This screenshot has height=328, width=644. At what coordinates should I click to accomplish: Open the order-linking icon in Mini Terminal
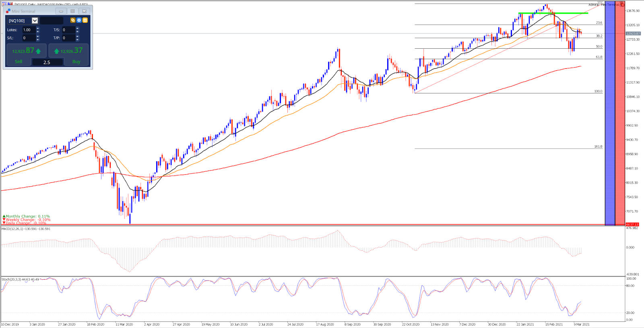click(x=73, y=20)
